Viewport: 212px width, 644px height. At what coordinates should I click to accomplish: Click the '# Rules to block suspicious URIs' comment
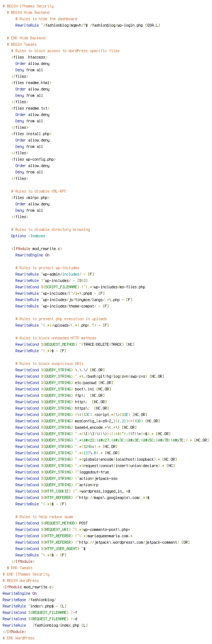[49, 363]
